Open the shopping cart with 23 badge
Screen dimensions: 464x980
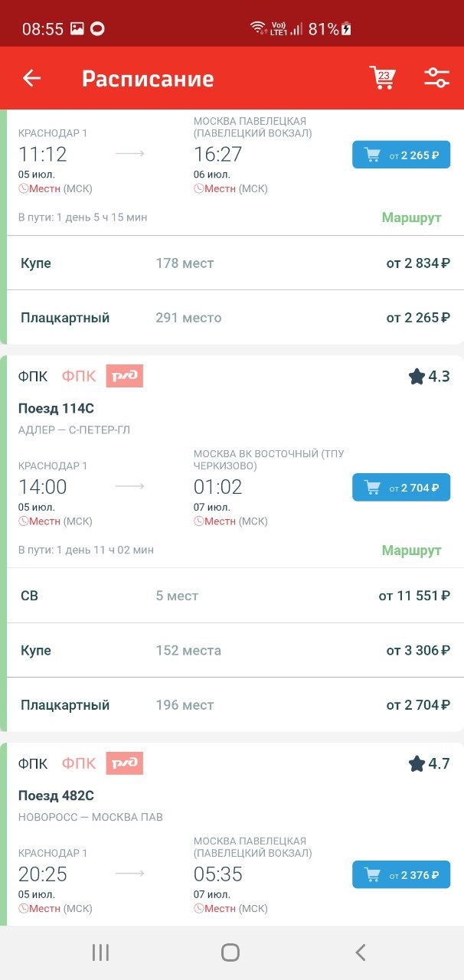pyautogui.click(x=381, y=78)
